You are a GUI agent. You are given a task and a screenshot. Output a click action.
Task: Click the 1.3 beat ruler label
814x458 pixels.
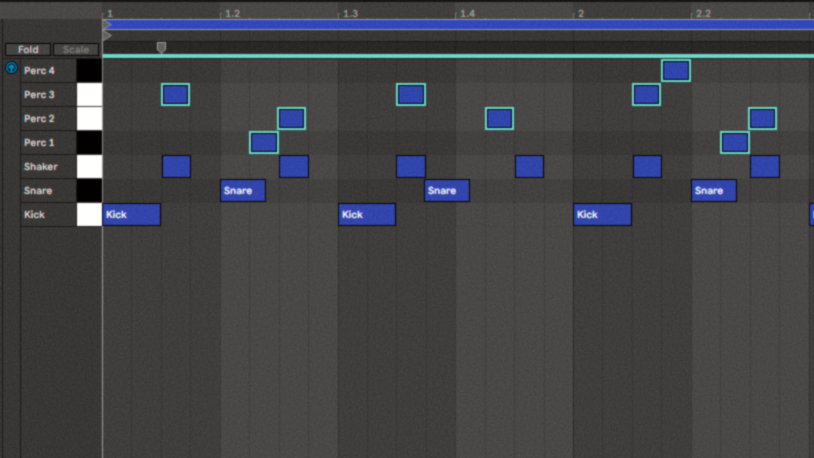click(350, 14)
